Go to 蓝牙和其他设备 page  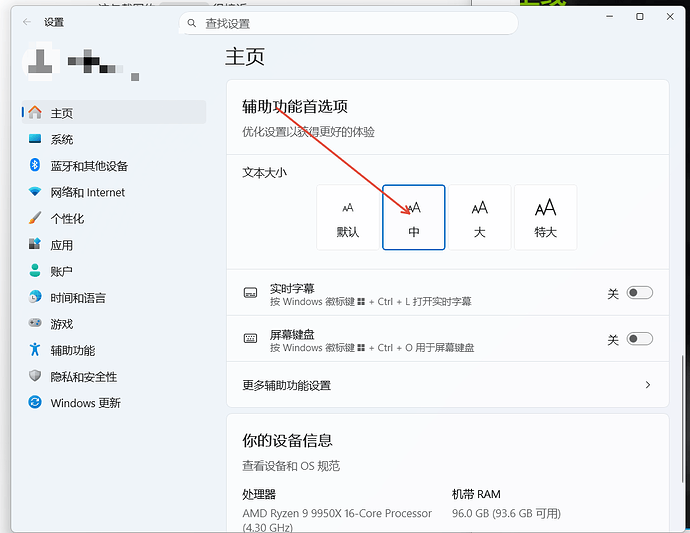[114, 165]
